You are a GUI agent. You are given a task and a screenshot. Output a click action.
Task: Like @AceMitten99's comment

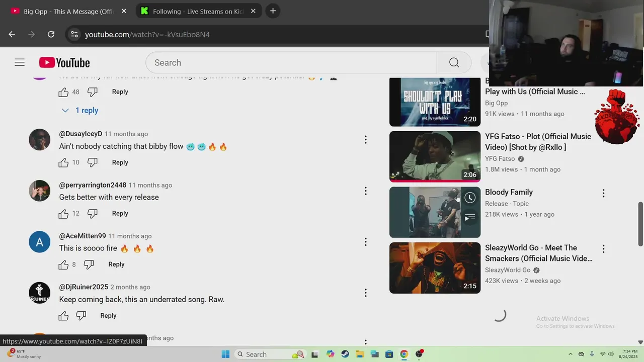click(63, 264)
